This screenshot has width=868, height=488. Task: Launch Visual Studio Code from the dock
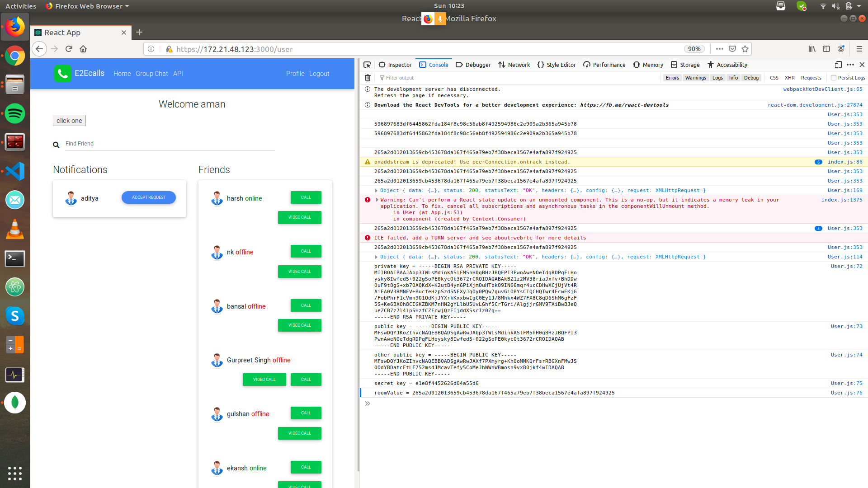15,171
